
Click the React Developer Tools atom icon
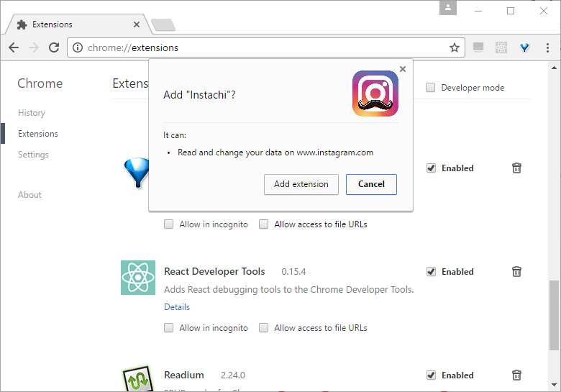(138, 278)
